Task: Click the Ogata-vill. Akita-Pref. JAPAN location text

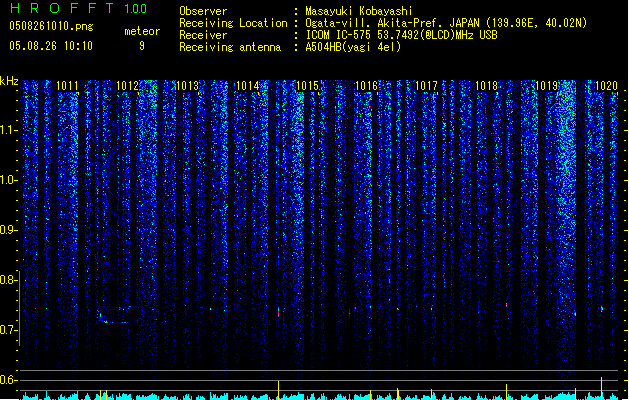Action: point(446,23)
